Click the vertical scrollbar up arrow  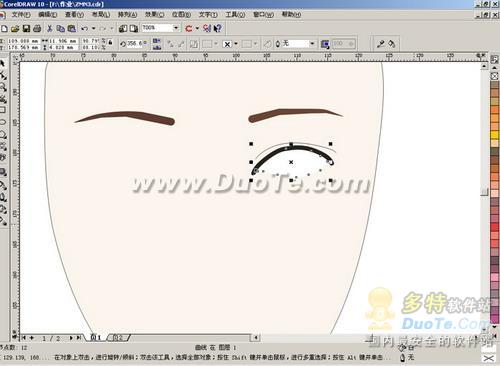click(484, 66)
